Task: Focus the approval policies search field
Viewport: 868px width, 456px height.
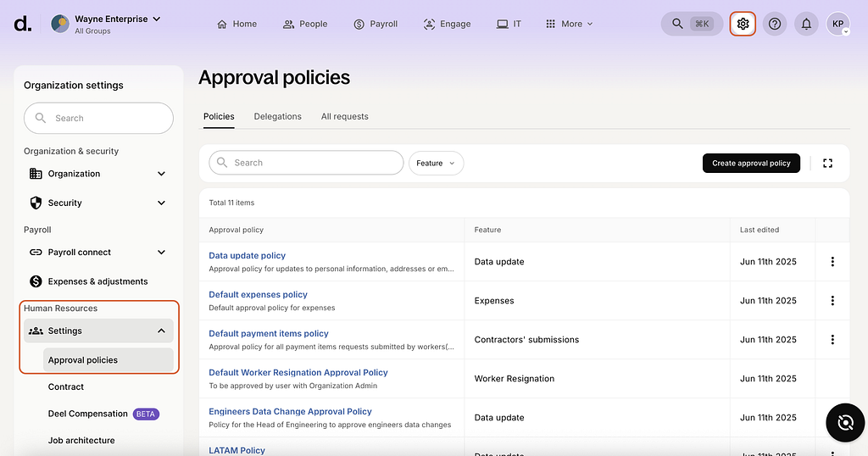Action: coord(306,163)
